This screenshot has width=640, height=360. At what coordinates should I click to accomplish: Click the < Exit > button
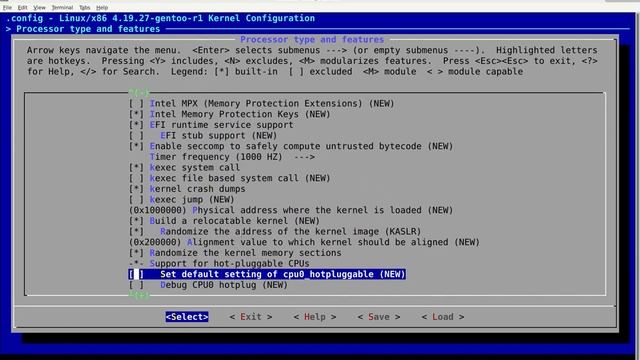click(251, 317)
